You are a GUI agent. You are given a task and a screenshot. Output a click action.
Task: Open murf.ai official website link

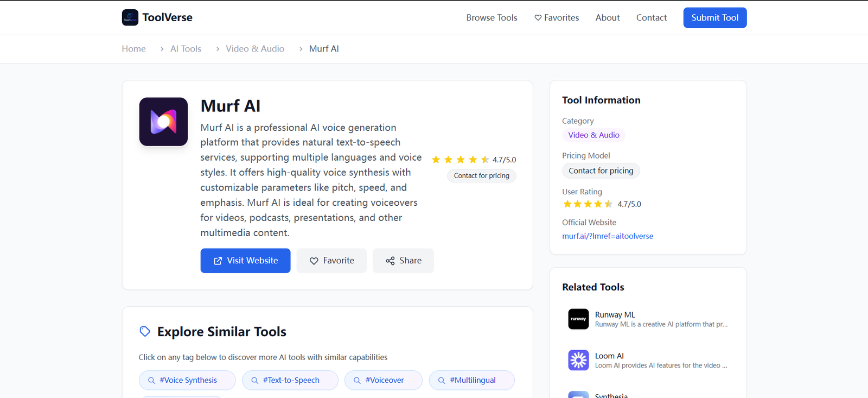tap(608, 236)
